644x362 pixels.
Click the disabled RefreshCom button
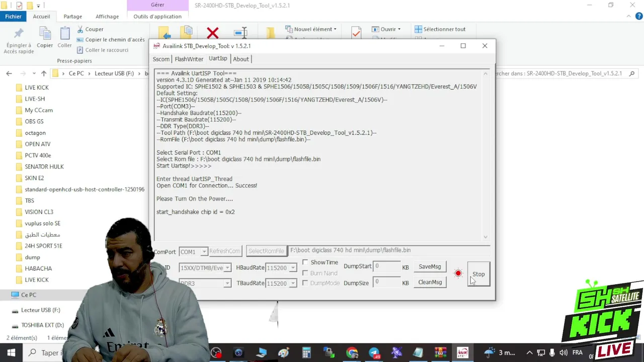[225, 251]
